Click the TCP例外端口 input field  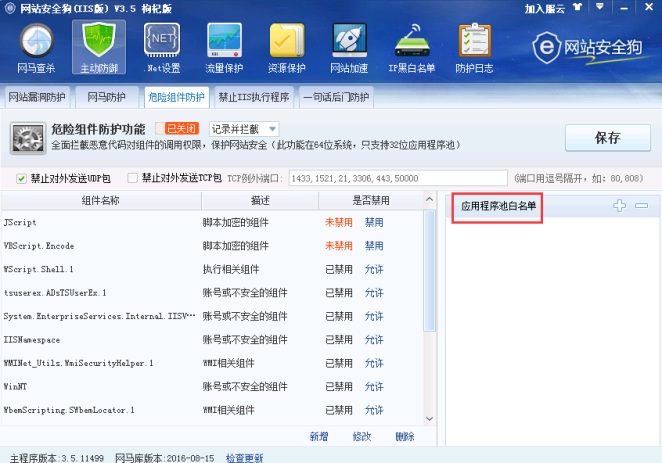[x=397, y=179]
